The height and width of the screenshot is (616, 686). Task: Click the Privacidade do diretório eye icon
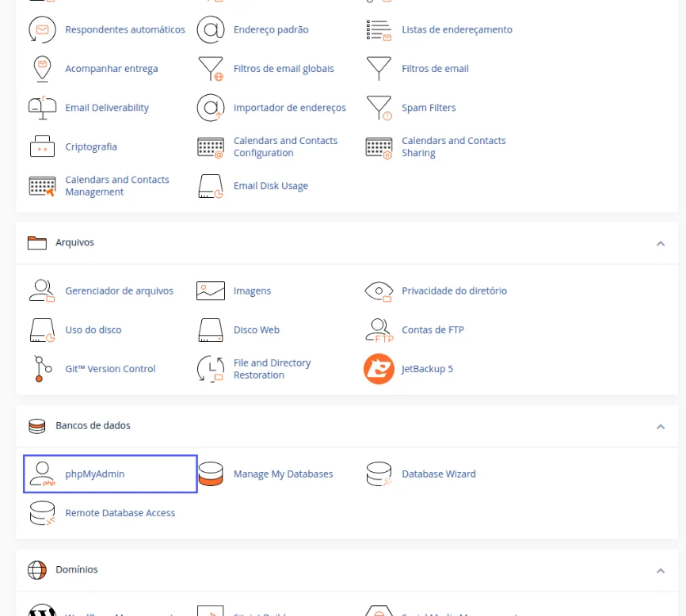[379, 291]
